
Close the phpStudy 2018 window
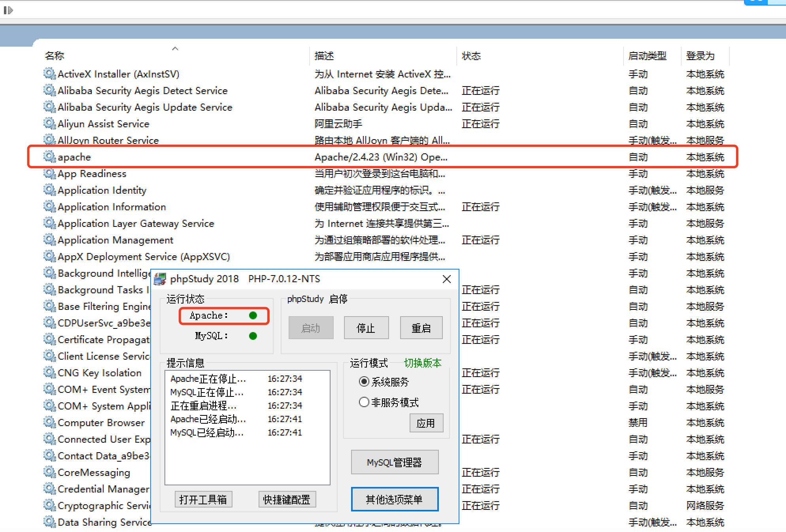click(x=447, y=279)
